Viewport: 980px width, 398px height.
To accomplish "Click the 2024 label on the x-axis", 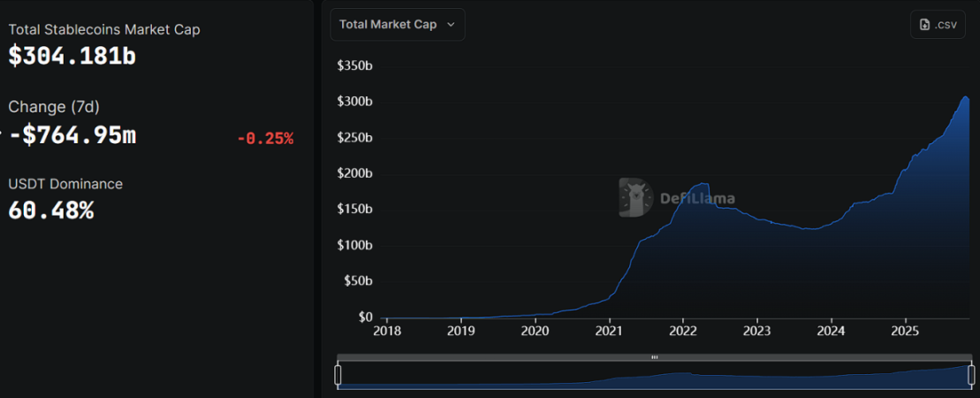I will tap(832, 332).
